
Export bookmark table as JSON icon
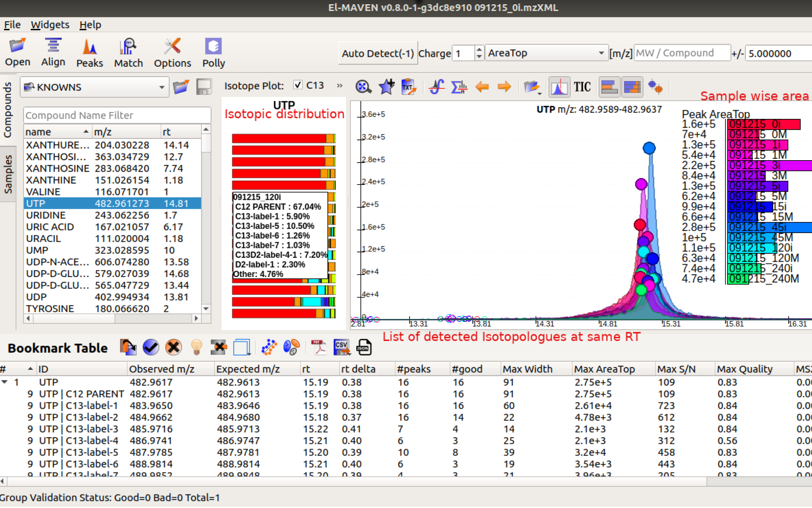coord(364,347)
